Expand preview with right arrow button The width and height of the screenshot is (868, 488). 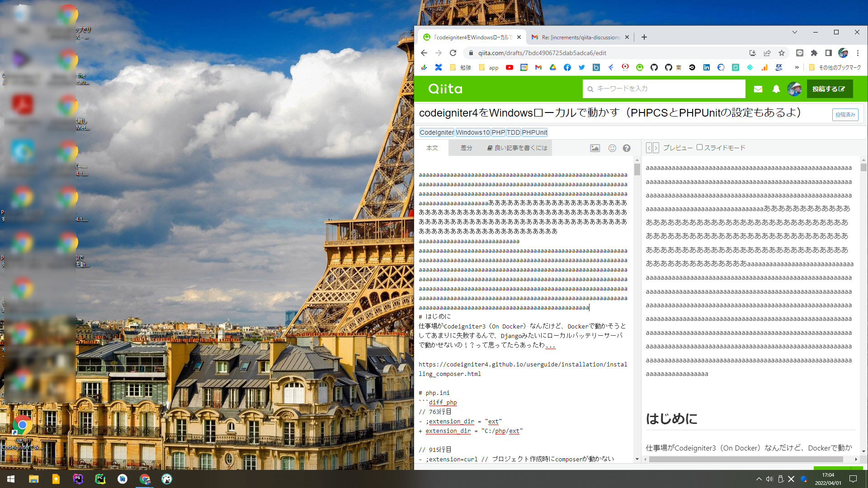coord(656,148)
